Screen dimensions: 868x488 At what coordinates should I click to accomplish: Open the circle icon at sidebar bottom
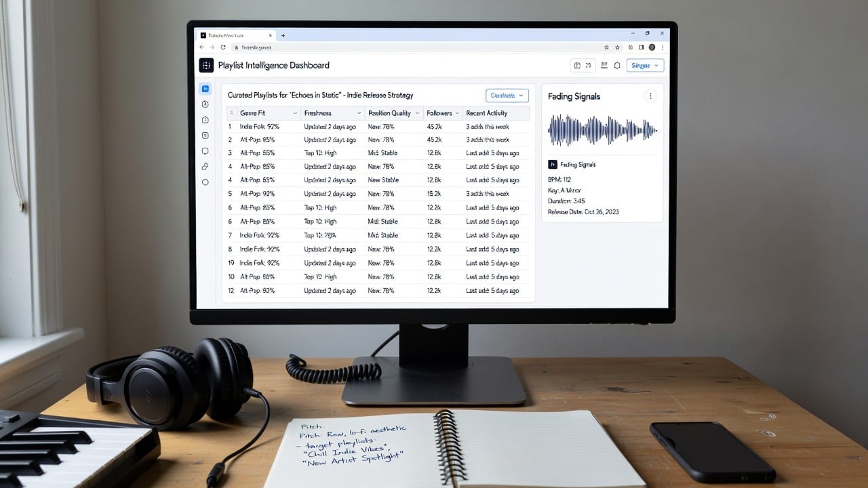(205, 182)
